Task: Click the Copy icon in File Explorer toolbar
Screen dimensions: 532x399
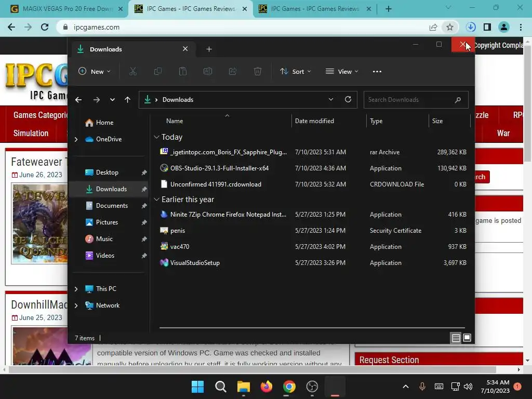Action: [158, 71]
